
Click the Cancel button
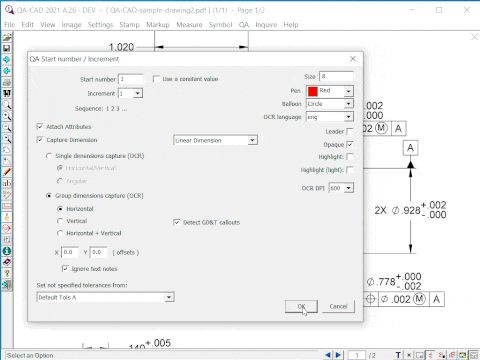(338, 306)
